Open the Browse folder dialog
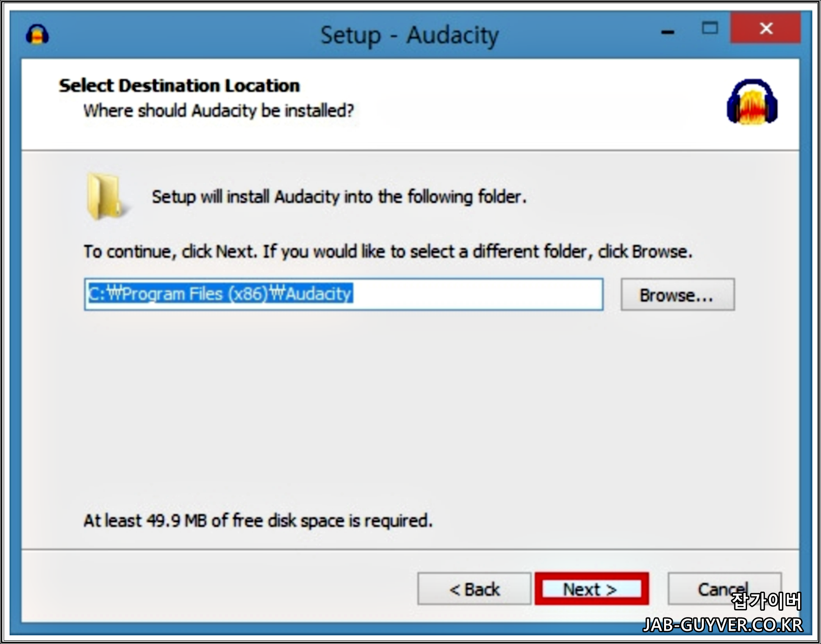Image resolution: width=821 pixels, height=644 pixels. (x=677, y=295)
